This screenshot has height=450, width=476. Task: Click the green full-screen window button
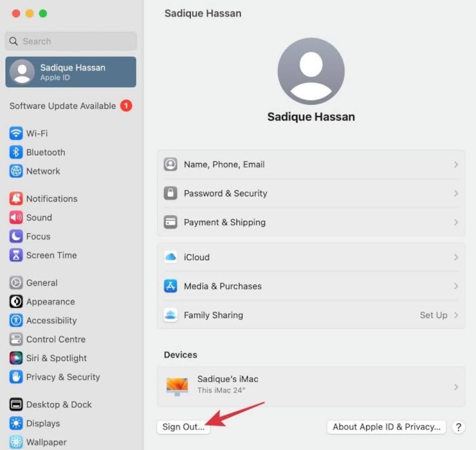point(43,13)
